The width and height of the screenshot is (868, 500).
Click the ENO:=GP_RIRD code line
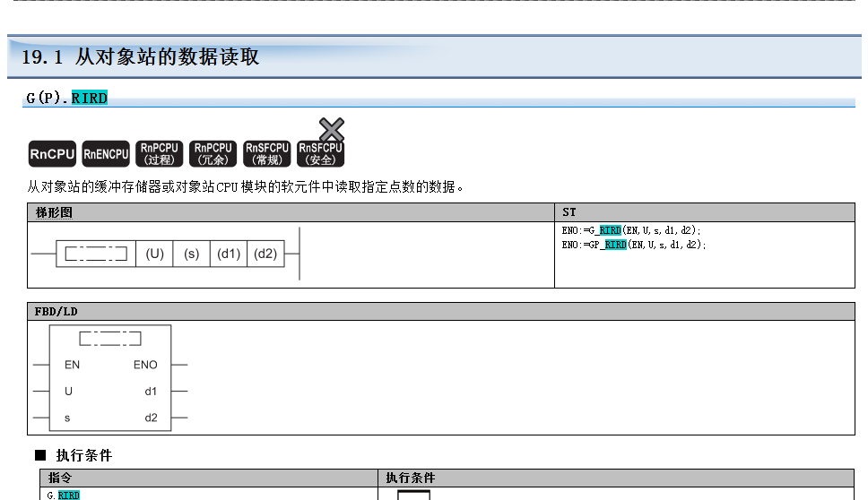point(634,245)
